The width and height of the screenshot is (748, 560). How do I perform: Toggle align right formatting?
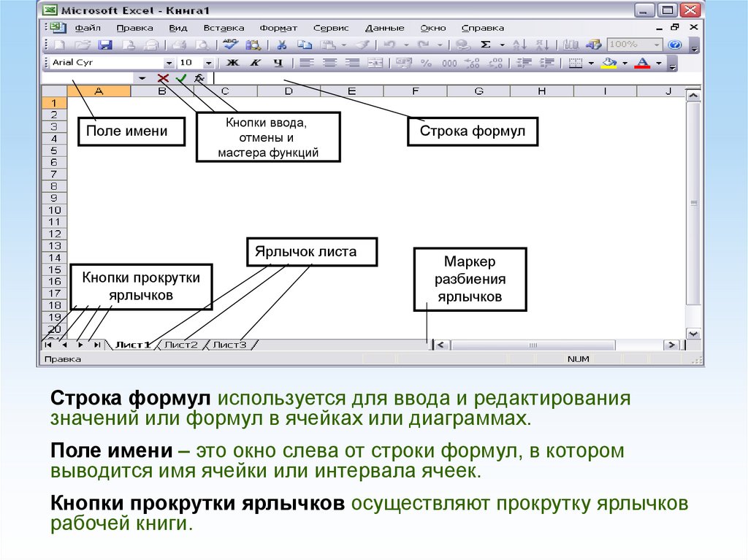[x=352, y=63]
